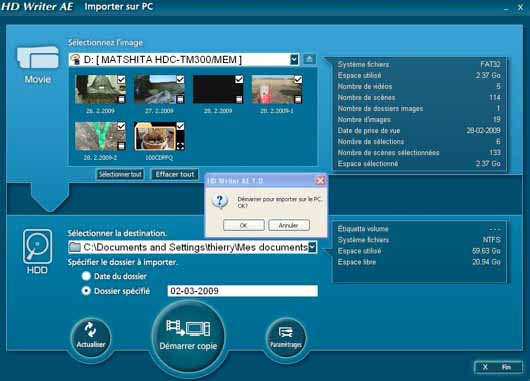Viewport: 530px width, 381px height.
Task: Click the Movie camcorder icon
Action: (x=38, y=57)
